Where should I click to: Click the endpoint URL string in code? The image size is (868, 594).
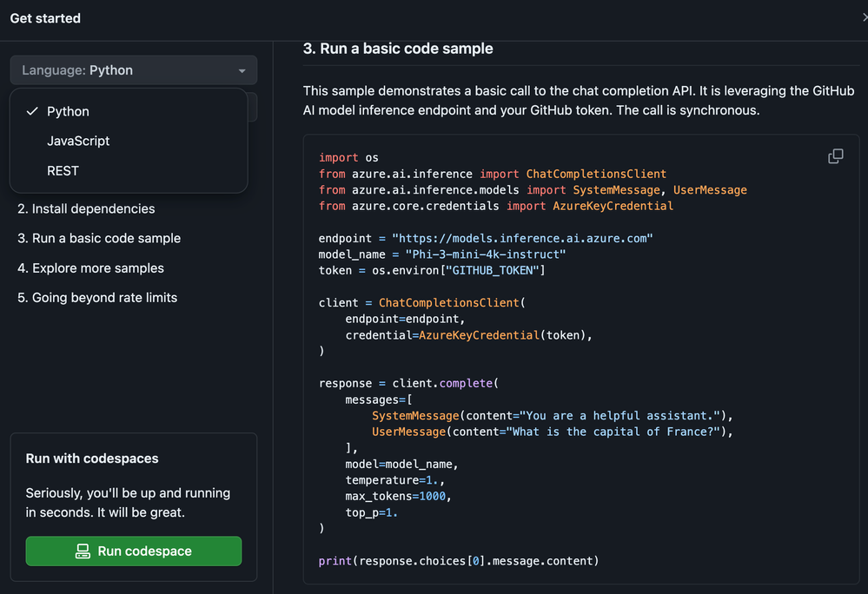(521, 238)
